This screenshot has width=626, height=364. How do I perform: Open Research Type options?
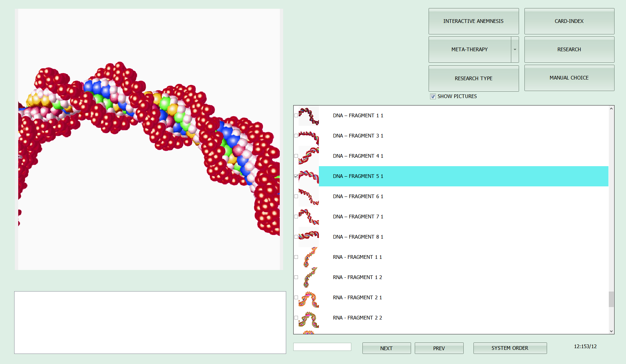click(473, 78)
